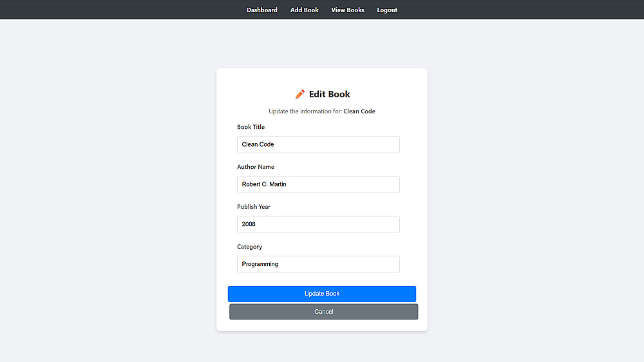The image size is (644, 362).
Task: Click the blank page background outside the card
Action: 103,193
